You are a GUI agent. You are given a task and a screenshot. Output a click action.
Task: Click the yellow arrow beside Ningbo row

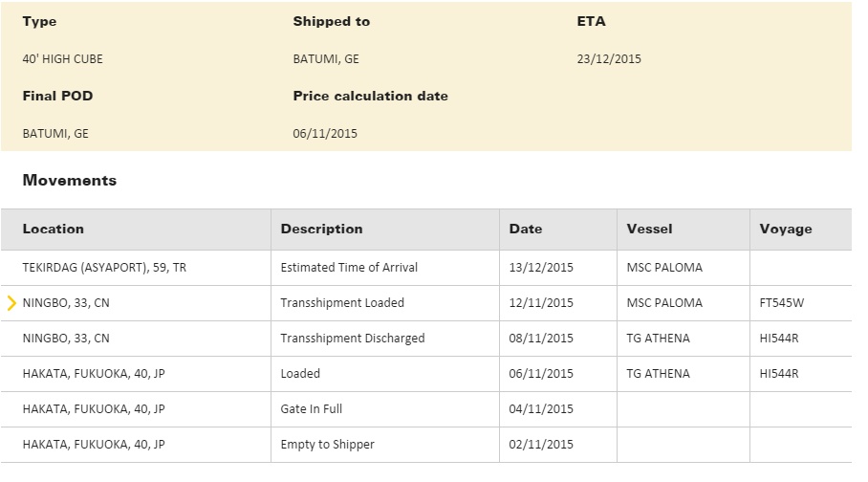11,303
